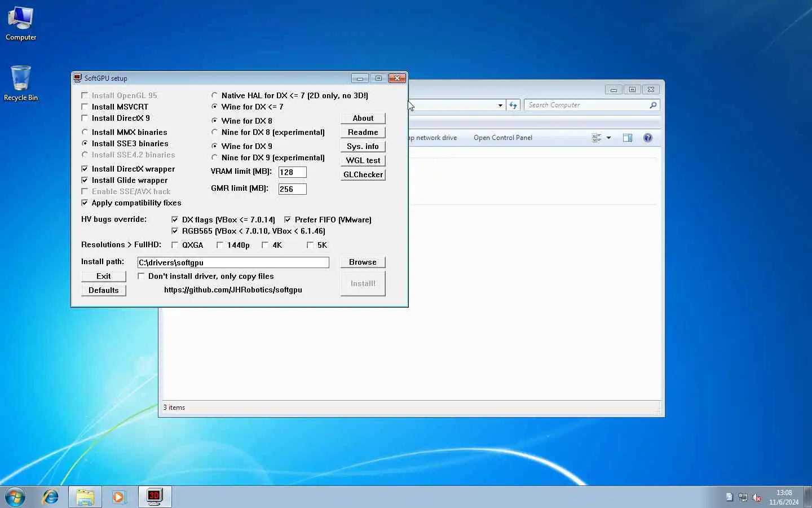
Task: Click the Show desktop strip at taskbar end
Action: (808, 497)
